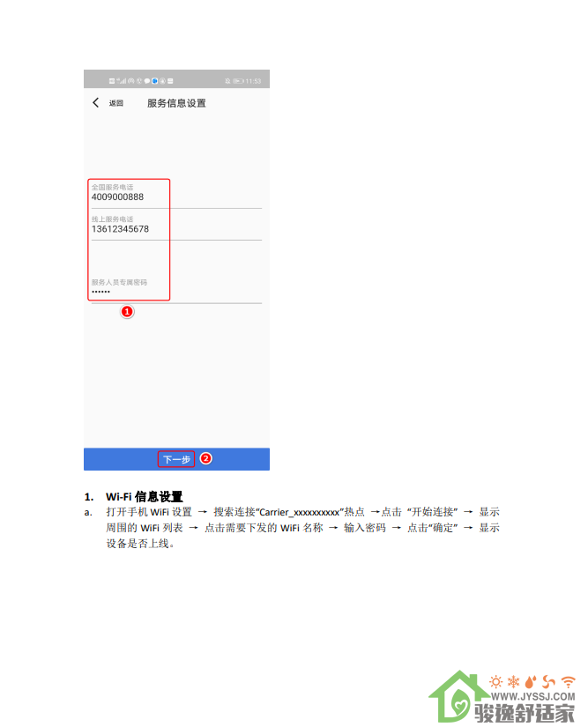
Task: Click the signal strength bars icon
Action: (x=122, y=81)
